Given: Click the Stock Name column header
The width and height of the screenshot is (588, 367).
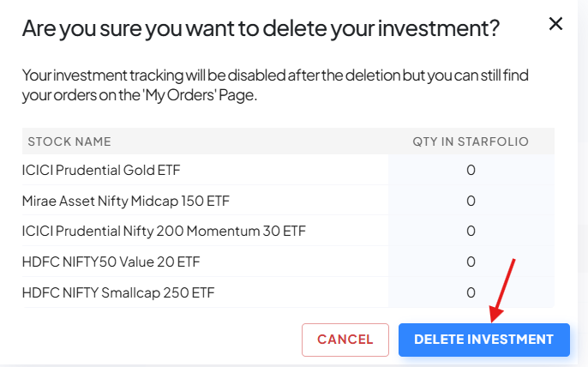Looking at the screenshot, I should click(69, 141).
